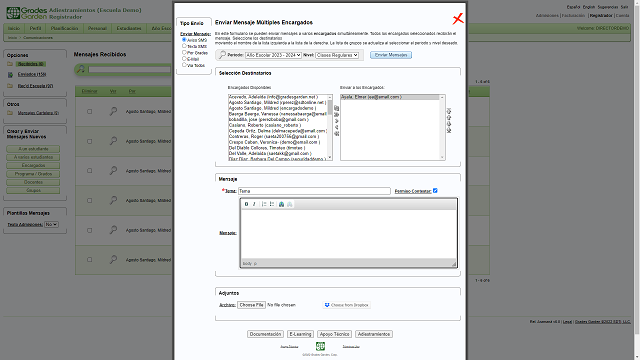Viewport: 640px width, 360px height.
Task: Click the Salir link at top right
Action: pos(624,7)
